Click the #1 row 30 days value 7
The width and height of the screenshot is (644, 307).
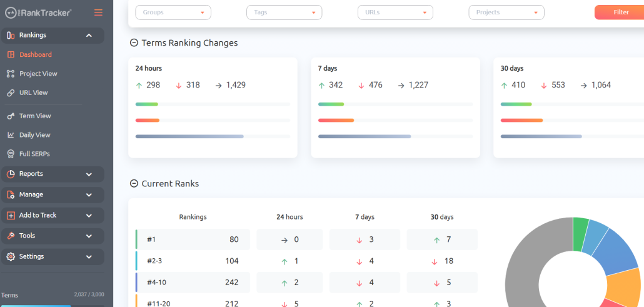[x=448, y=239]
